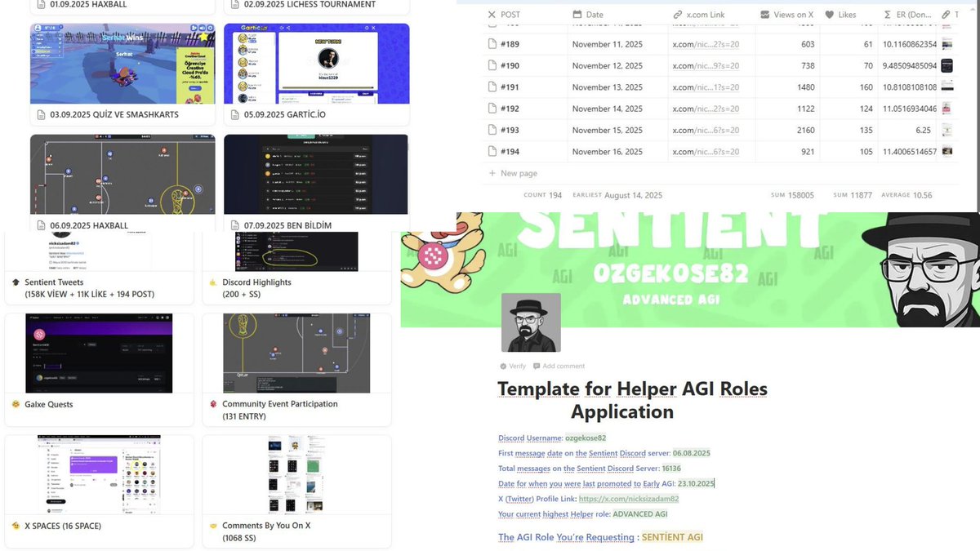Click the X icon on the POST column header
The height and width of the screenshot is (551, 980).
coord(492,14)
